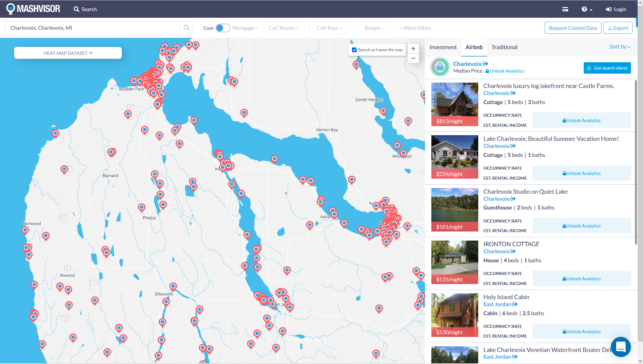Click the Mashvisor logo
This screenshot has width=643, height=364.
click(x=33, y=9)
